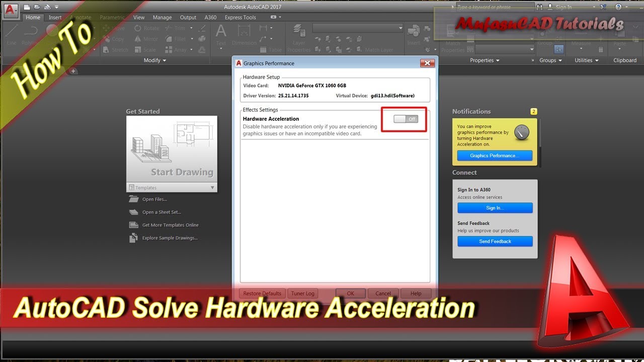644x362 pixels.
Task: Click Sign In in the title bar
Action: [563, 7]
